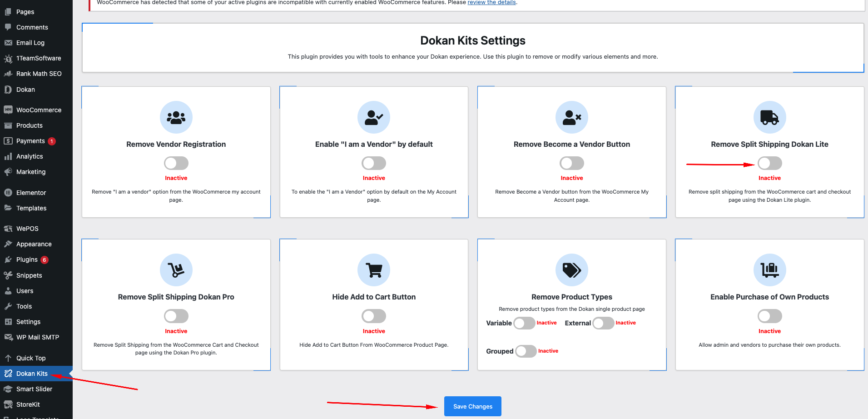Image resolution: width=868 pixels, height=419 pixels.
Task: Click the Products box icon
Action: [x=8, y=125]
